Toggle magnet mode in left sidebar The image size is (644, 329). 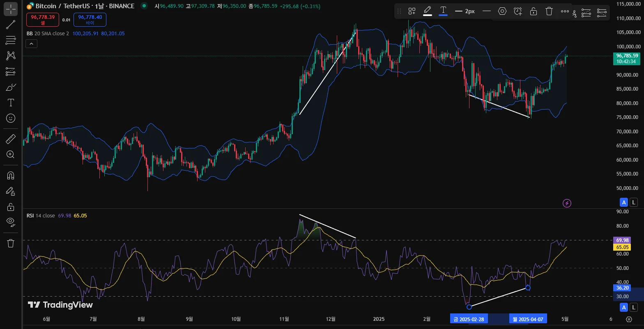pos(11,176)
